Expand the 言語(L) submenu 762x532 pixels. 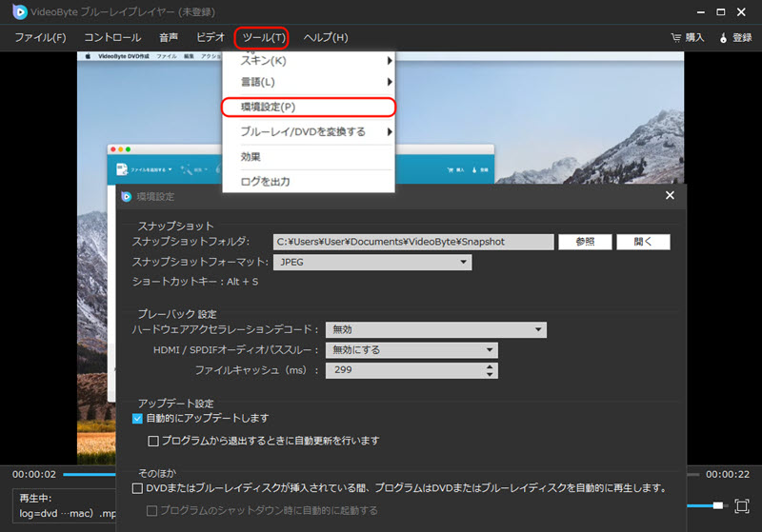309,82
